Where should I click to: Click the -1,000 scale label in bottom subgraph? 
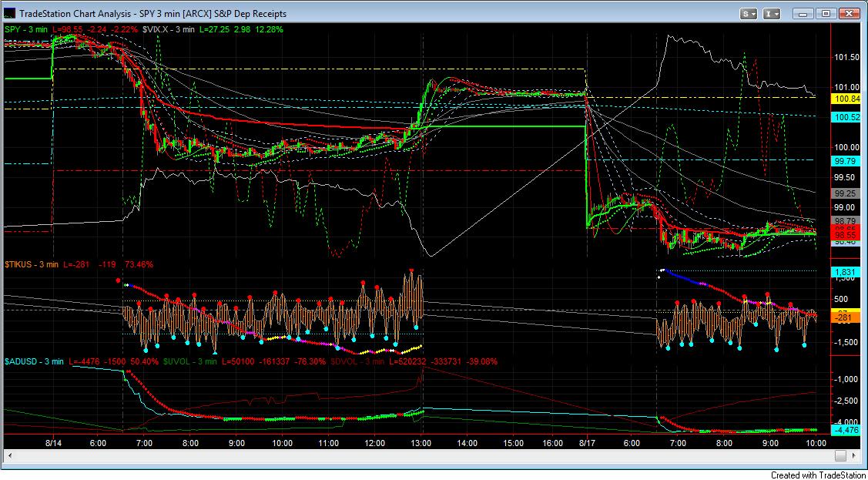point(846,379)
